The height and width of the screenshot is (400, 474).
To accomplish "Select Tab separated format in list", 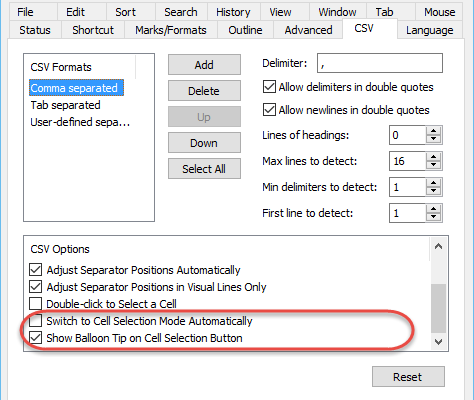I will pos(66,105).
